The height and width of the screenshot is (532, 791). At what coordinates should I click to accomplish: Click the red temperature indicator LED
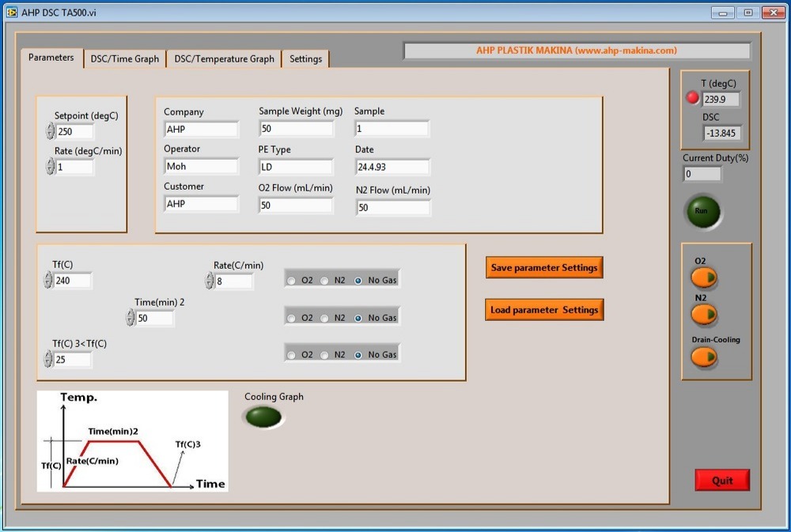[x=693, y=97]
